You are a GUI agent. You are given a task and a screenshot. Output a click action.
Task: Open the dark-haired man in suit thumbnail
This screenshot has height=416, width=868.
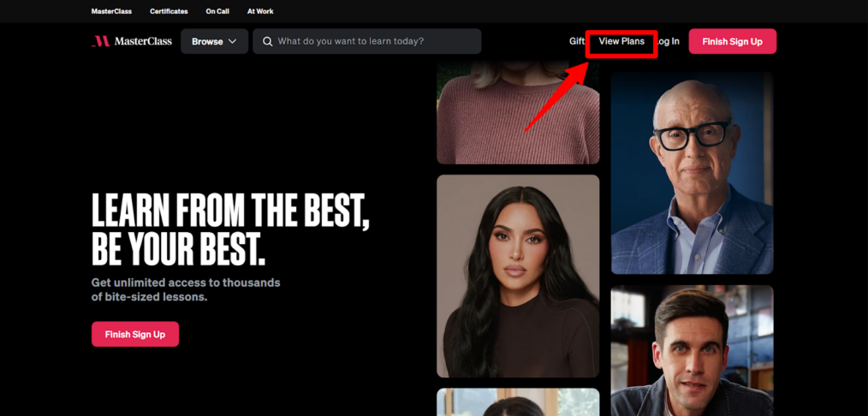coord(692,350)
